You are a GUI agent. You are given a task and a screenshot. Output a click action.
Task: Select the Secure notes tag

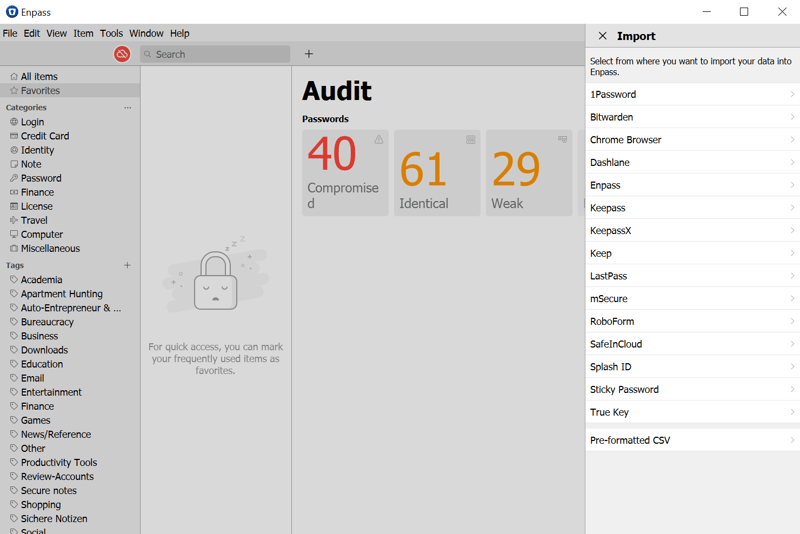tap(48, 491)
